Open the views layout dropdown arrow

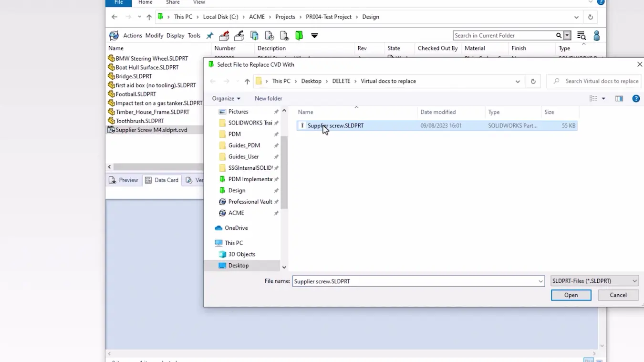pos(603,98)
